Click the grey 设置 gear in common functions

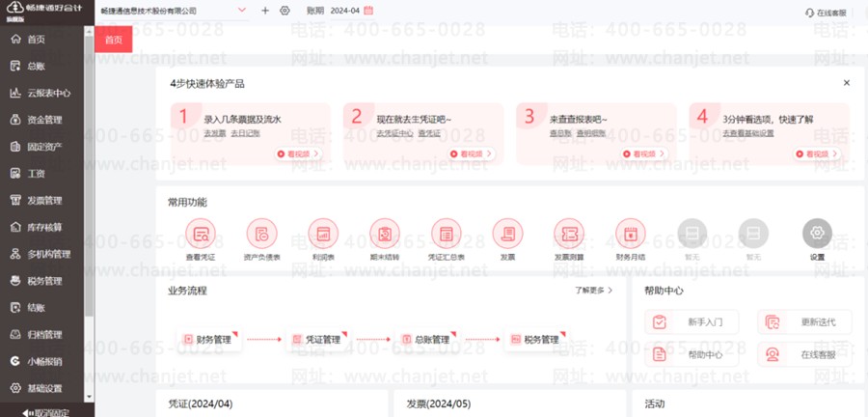tap(817, 234)
